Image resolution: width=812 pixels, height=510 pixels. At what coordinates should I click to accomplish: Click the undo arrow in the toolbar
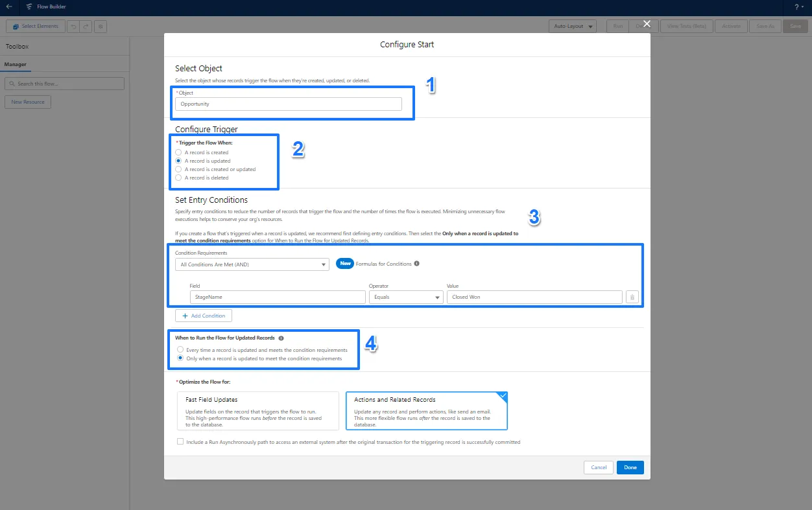(x=73, y=27)
